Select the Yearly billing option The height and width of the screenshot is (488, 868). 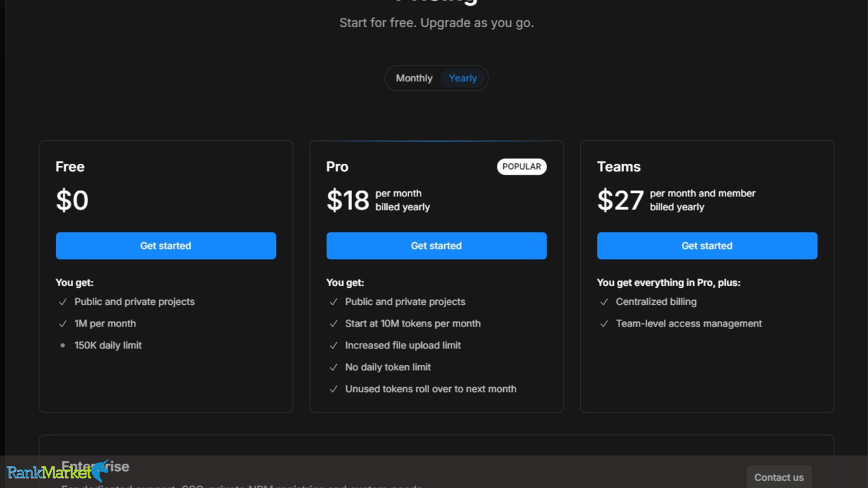pos(463,78)
